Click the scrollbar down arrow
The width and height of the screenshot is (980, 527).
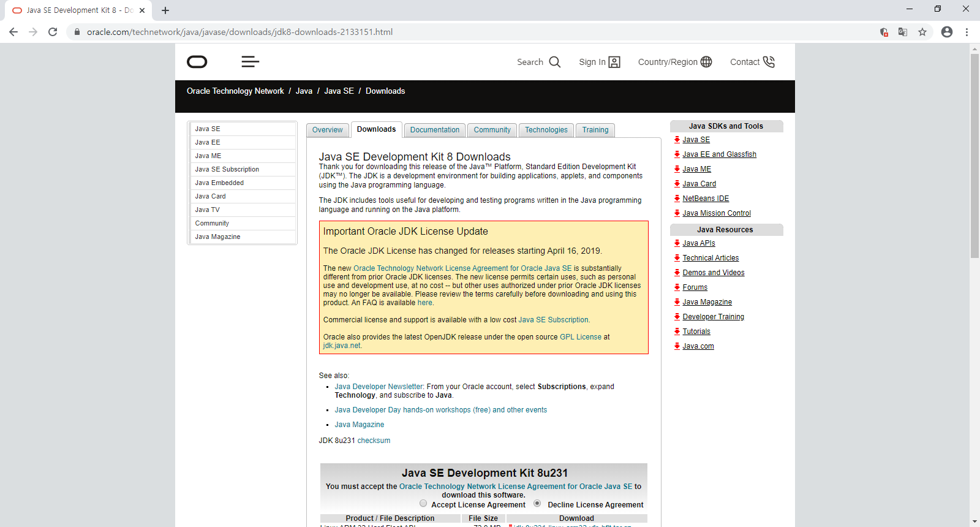point(974,521)
